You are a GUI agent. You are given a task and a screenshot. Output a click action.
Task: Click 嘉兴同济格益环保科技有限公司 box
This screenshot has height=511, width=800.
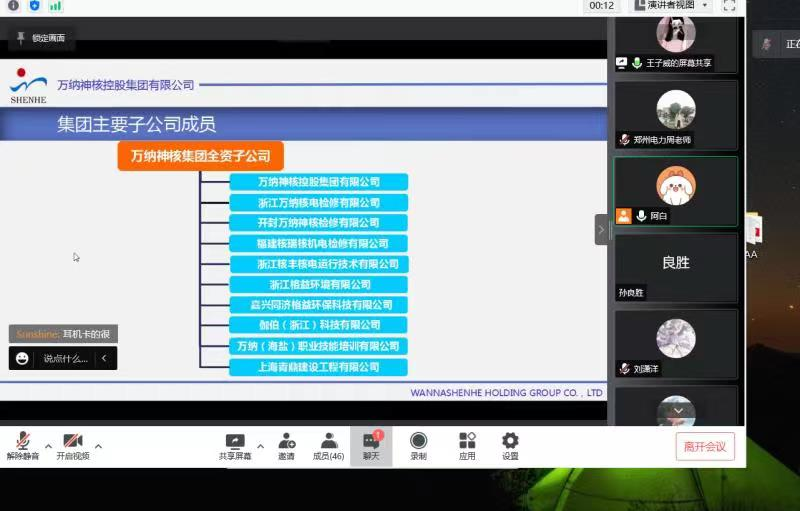[x=318, y=304]
